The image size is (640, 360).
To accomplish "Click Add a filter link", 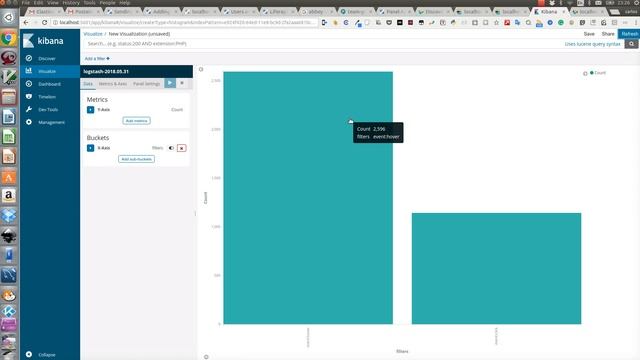I will point(97,59).
